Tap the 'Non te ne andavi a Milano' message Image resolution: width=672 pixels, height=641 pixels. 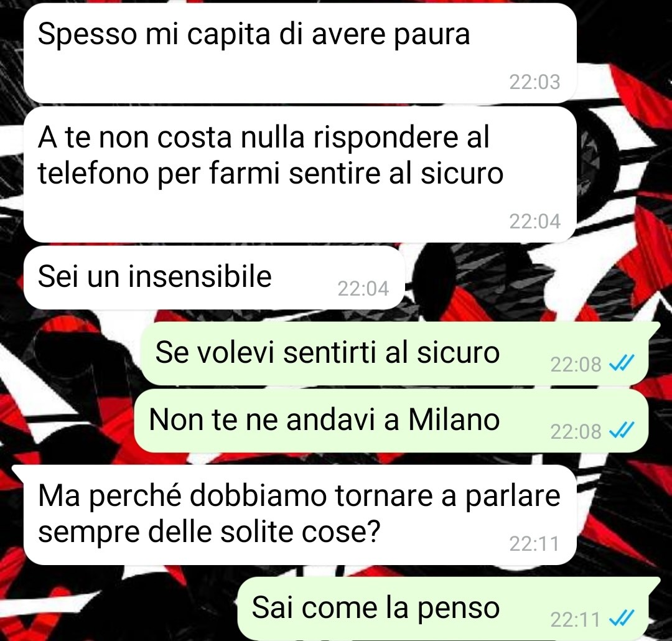(391, 420)
